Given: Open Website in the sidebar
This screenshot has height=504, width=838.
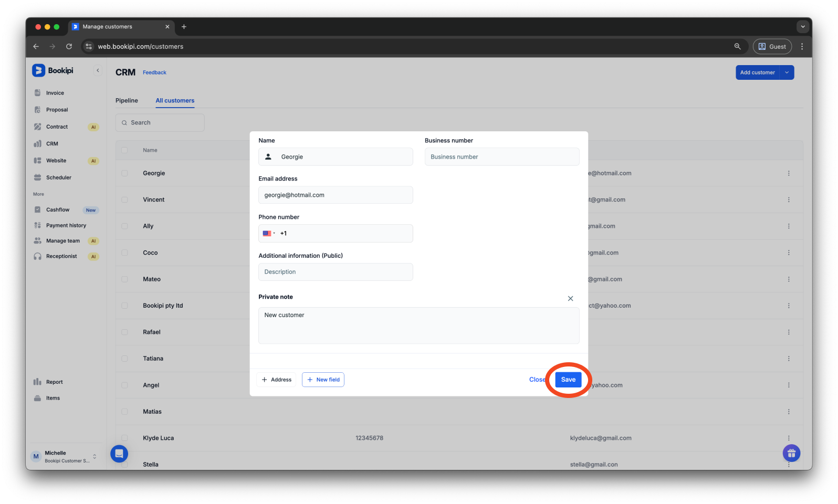Looking at the screenshot, I should pos(56,161).
